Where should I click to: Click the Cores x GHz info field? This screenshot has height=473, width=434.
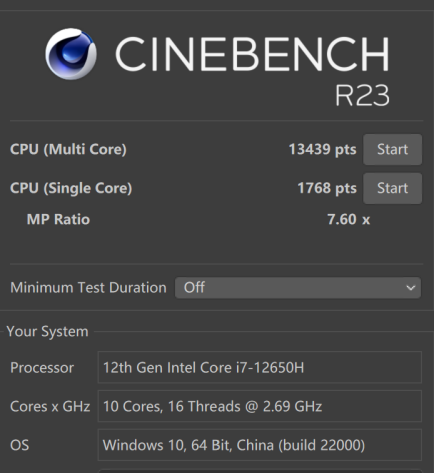coord(260,406)
